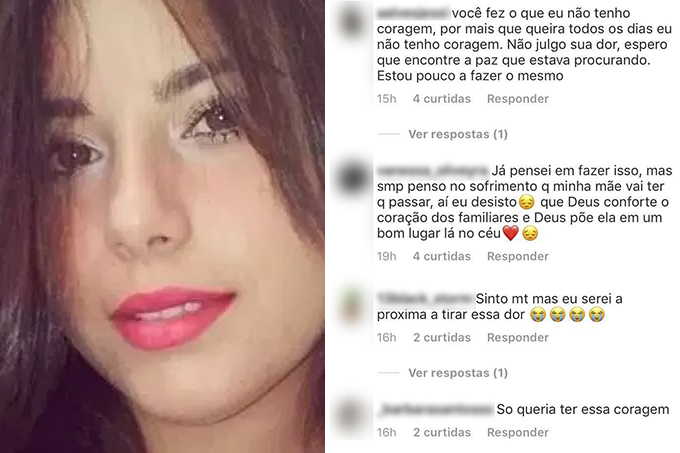
Task: Open avatar beside 'Já pensei em fazer isso' comment
Action: (x=351, y=178)
